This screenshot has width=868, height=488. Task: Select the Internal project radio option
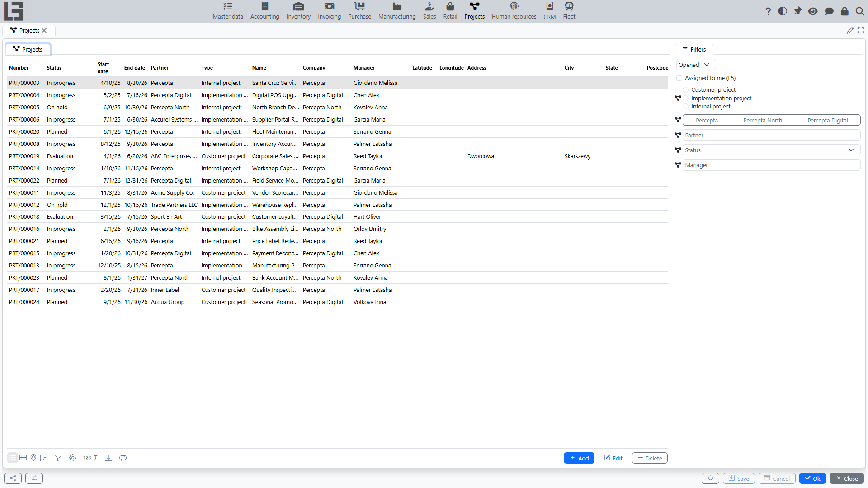tap(686, 107)
